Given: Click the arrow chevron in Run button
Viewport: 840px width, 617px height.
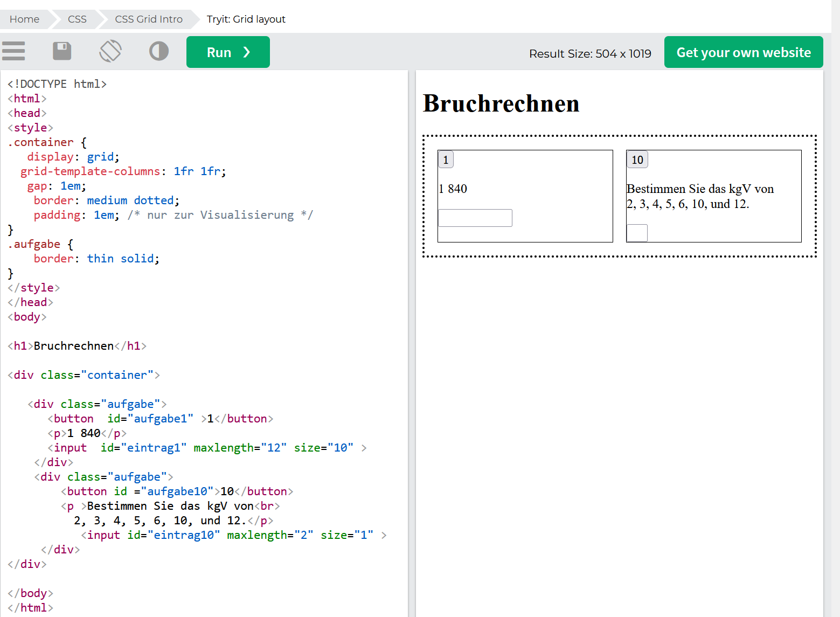Looking at the screenshot, I should [247, 52].
